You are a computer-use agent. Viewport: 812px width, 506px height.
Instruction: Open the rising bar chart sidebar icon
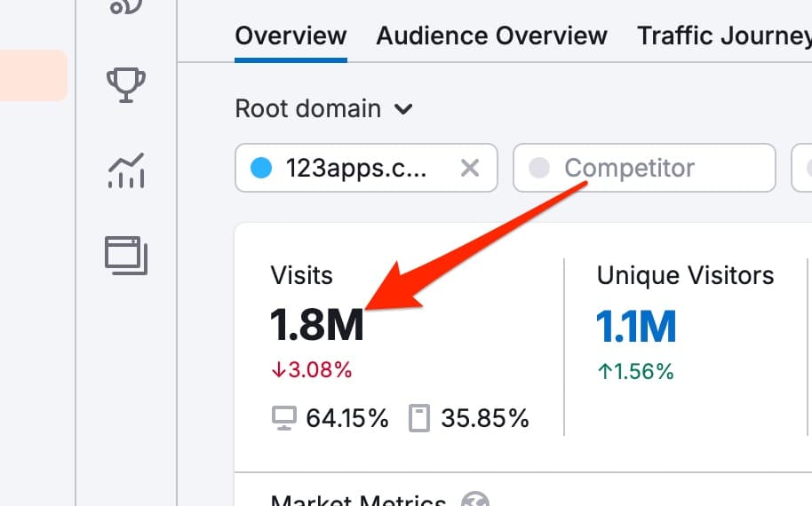(126, 170)
